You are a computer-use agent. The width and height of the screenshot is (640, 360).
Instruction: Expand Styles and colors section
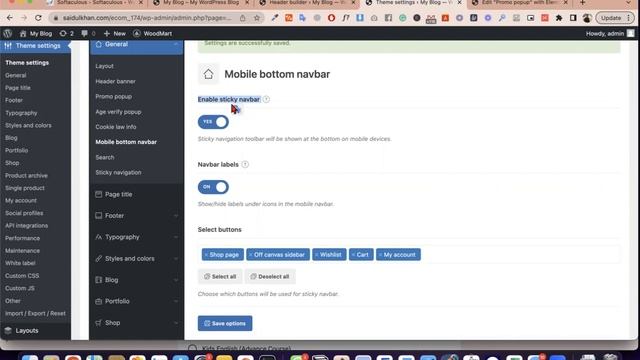(136, 258)
